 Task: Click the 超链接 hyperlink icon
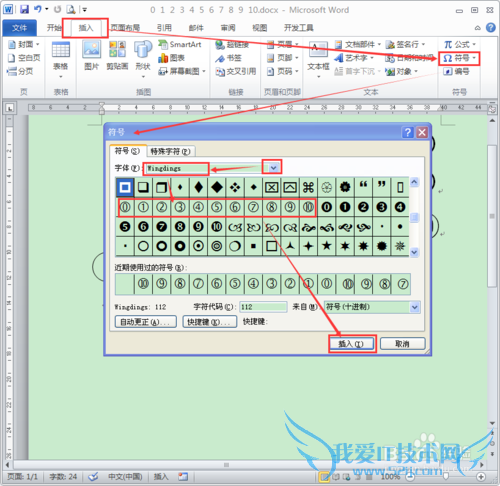232,45
